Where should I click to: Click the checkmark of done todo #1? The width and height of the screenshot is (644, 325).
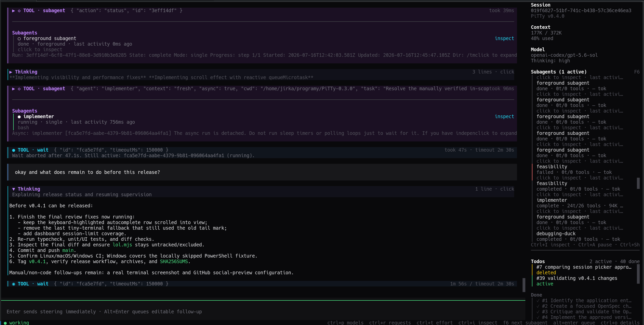pyautogui.click(x=538, y=301)
